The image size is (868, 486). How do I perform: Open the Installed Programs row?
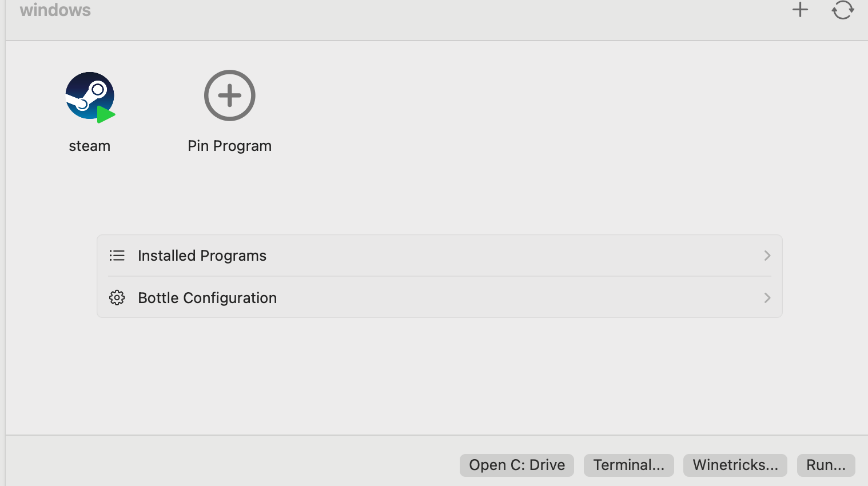tap(439, 256)
